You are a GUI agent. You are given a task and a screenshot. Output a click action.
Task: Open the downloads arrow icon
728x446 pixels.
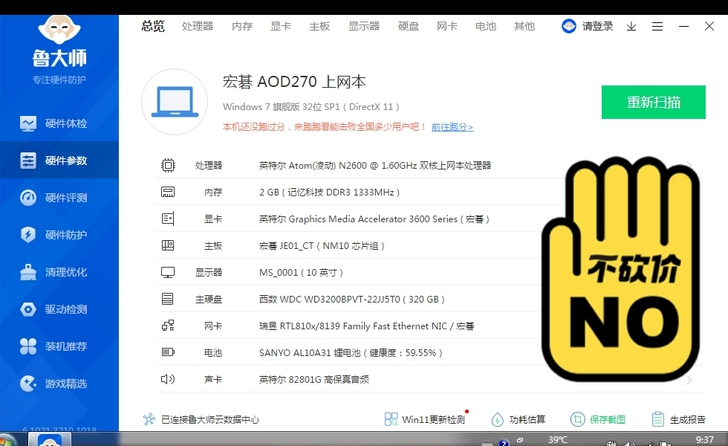(x=631, y=26)
